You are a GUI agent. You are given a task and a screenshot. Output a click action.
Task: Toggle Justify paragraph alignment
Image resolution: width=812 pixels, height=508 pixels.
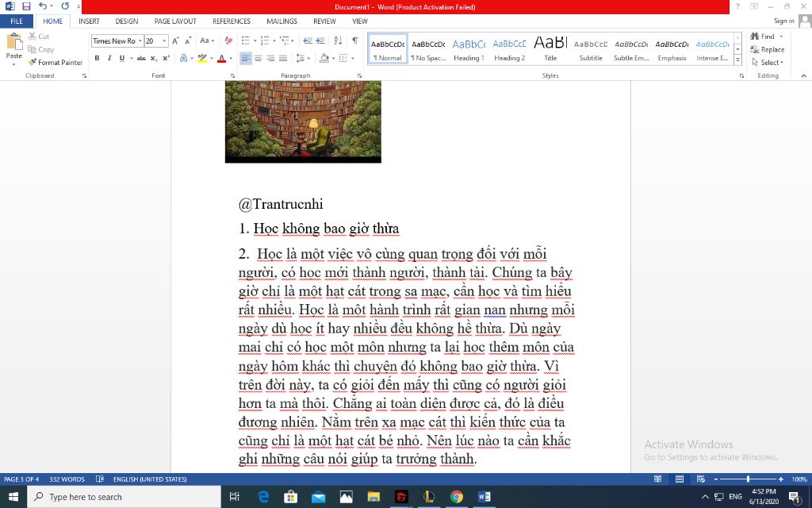tap(283, 58)
